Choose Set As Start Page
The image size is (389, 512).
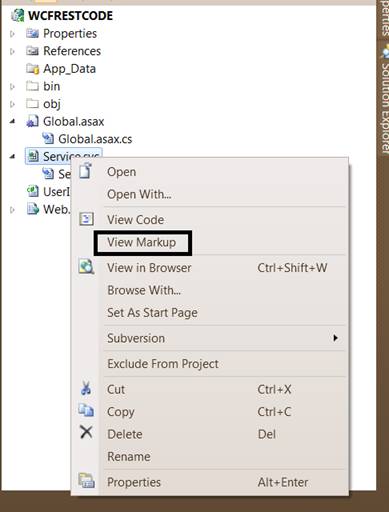[152, 313]
